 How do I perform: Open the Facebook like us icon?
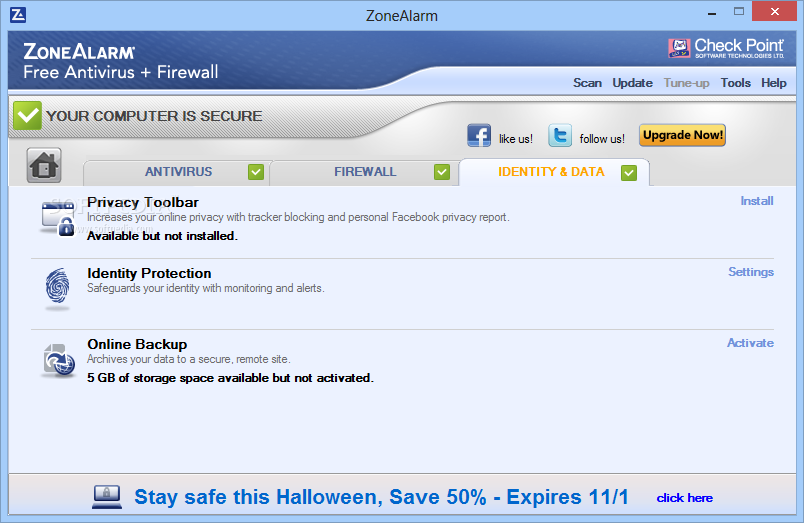coord(479,136)
